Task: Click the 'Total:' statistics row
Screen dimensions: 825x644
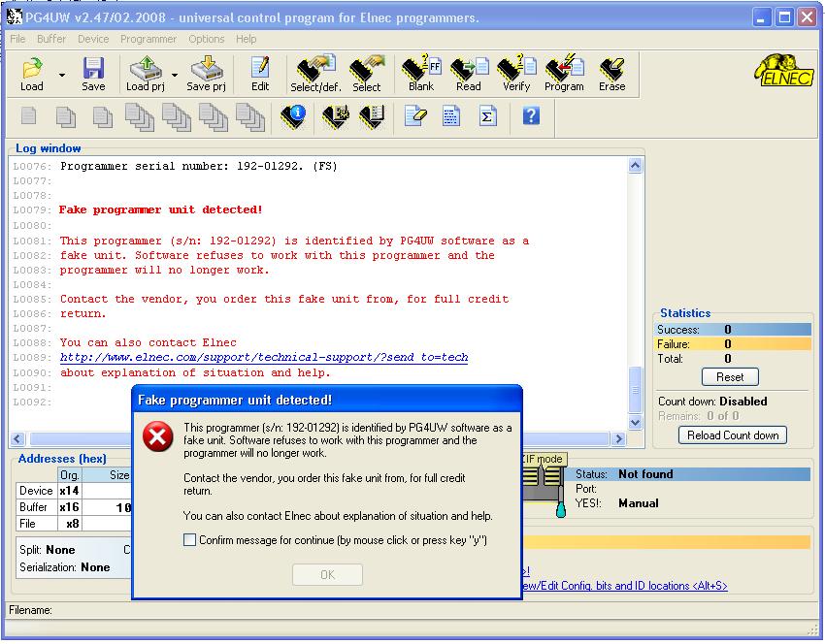Action: click(734, 359)
